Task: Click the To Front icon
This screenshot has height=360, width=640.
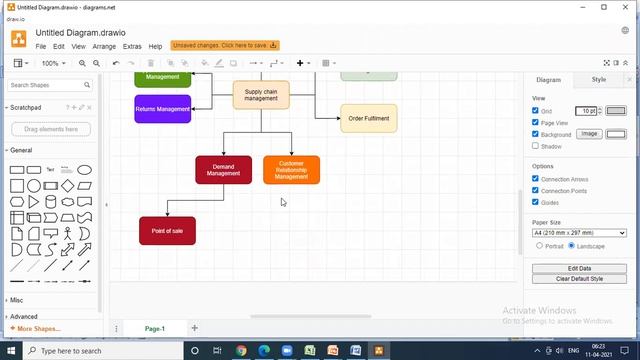Action: [x=171, y=63]
